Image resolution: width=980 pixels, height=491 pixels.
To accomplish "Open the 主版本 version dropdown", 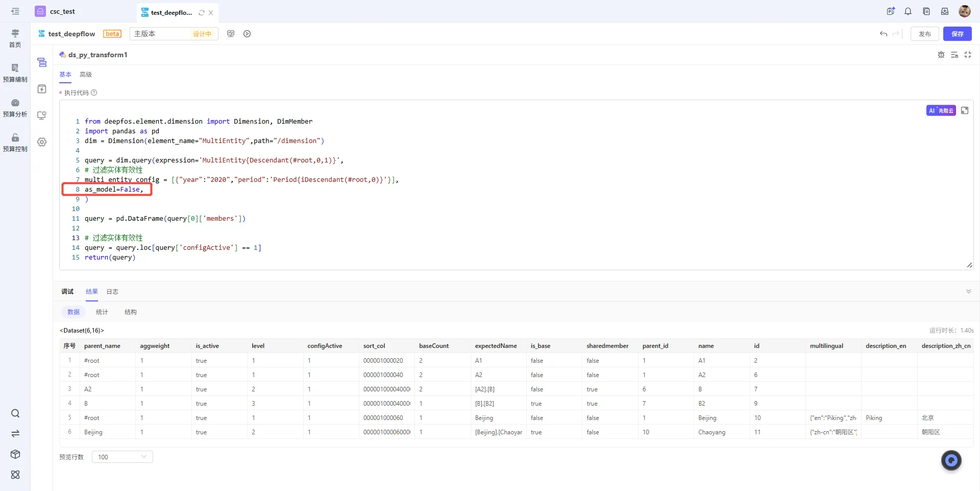I will (174, 34).
